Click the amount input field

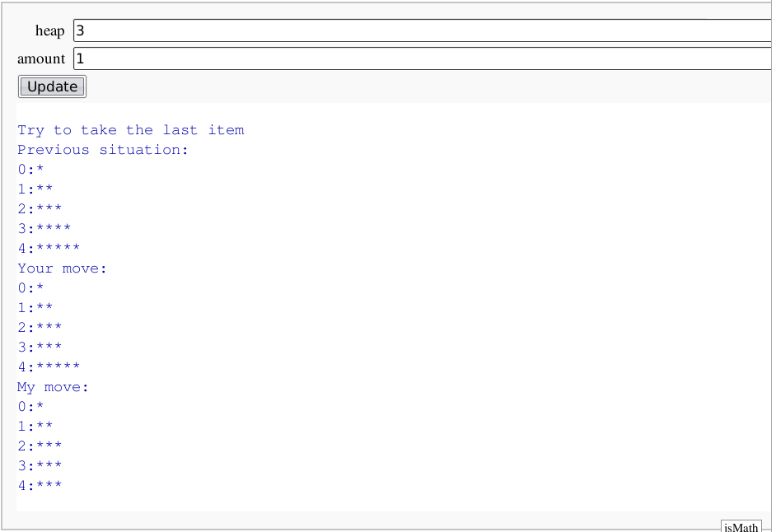pos(422,58)
